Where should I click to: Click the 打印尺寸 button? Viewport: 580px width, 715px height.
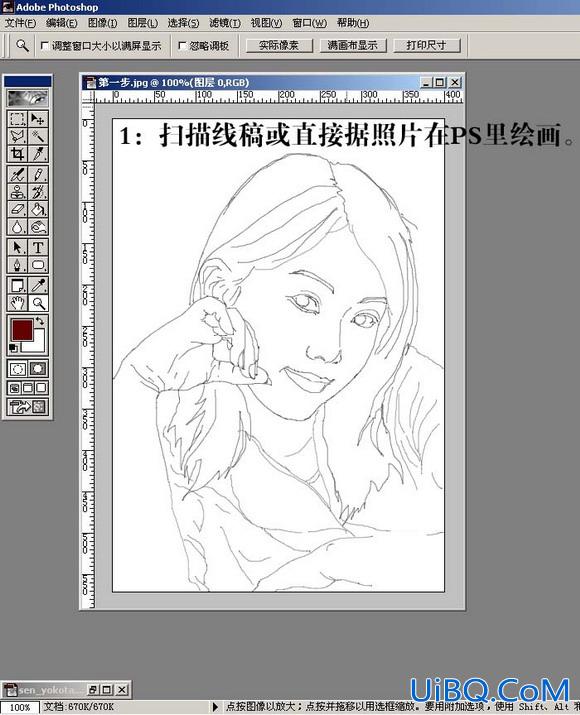click(426, 45)
